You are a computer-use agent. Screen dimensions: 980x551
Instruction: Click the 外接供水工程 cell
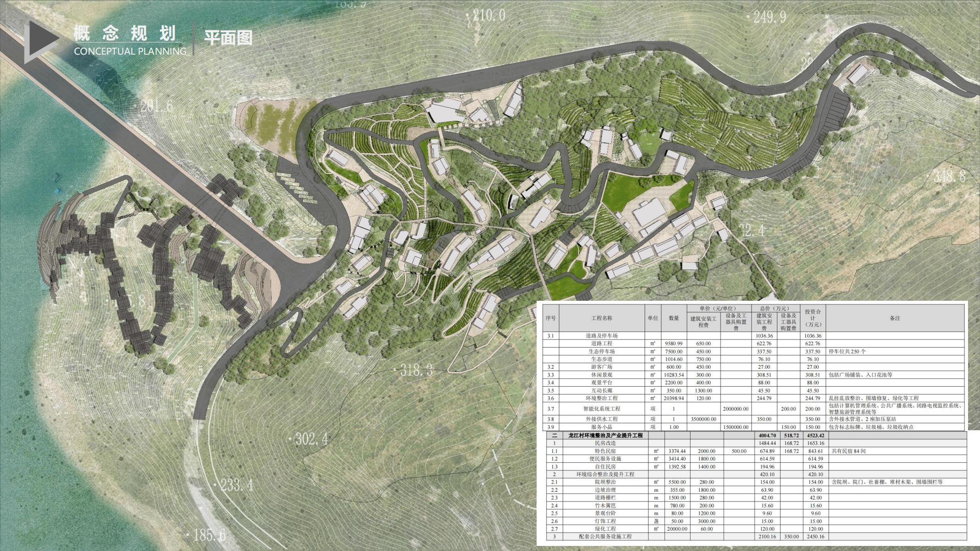pos(601,419)
